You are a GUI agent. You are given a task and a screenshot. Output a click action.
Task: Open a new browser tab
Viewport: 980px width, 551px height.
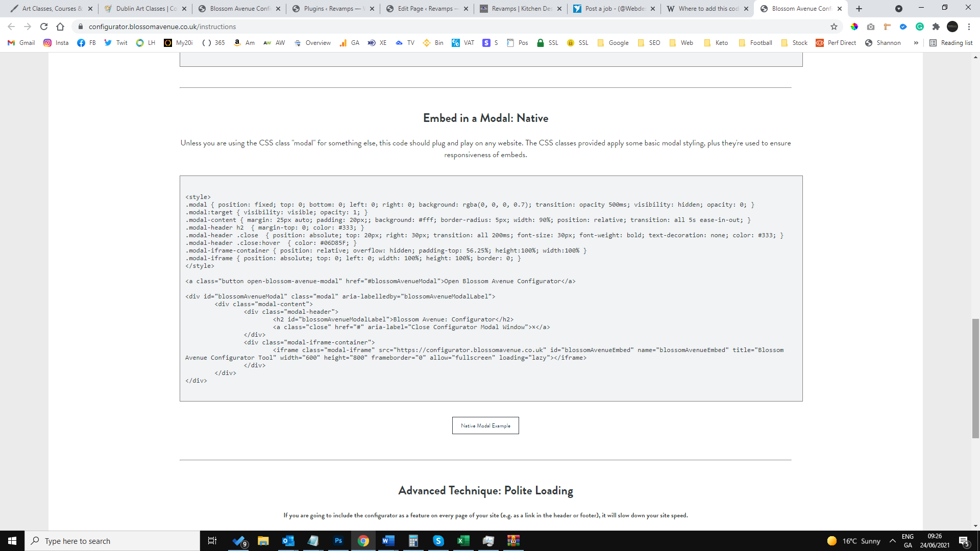click(x=859, y=9)
